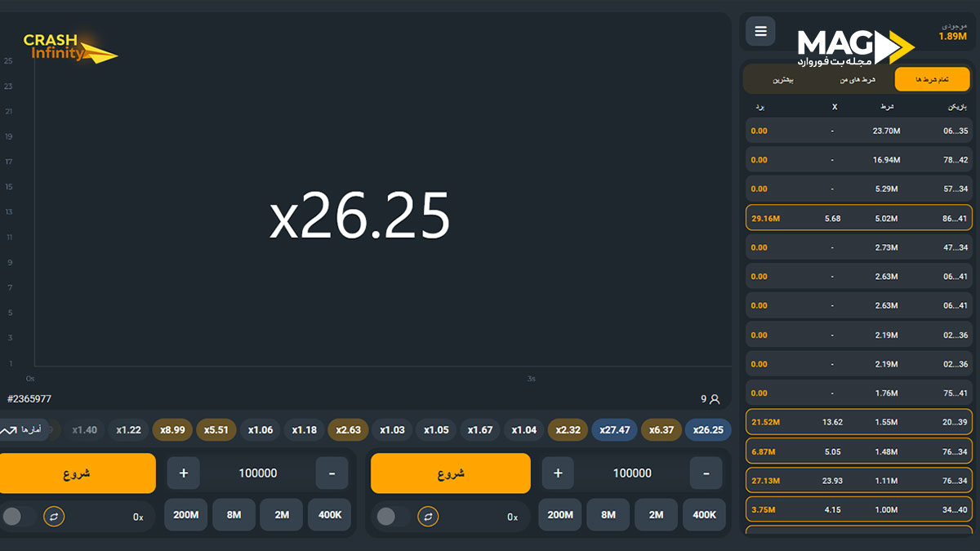Click the 100000 bet amount field in the left panel

click(x=257, y=473)
